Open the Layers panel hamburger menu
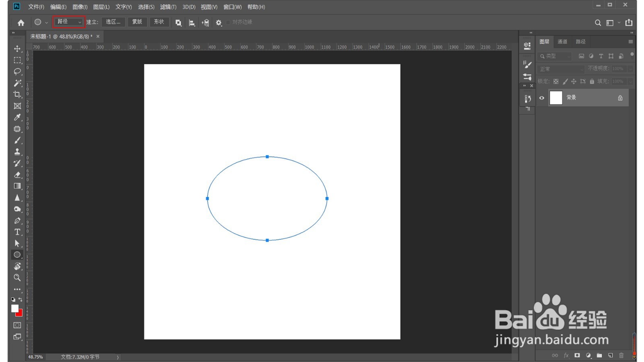 point(630,41)
